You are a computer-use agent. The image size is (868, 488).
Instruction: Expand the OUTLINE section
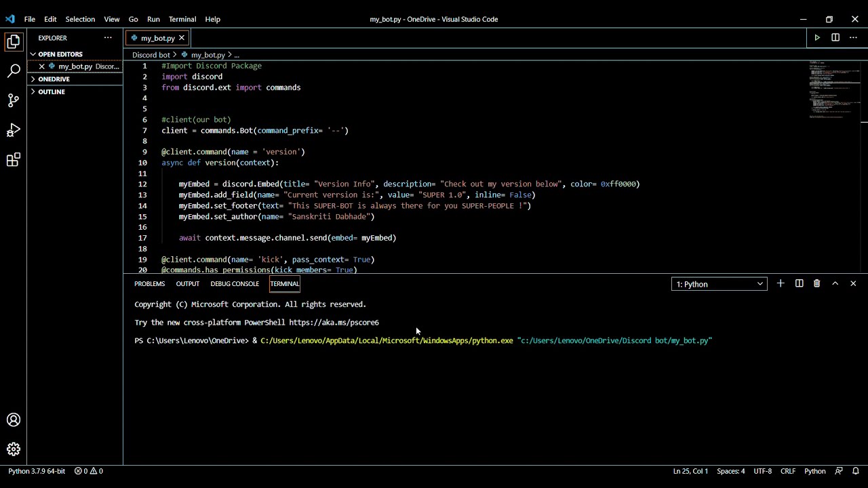click(x=52, y=91)
